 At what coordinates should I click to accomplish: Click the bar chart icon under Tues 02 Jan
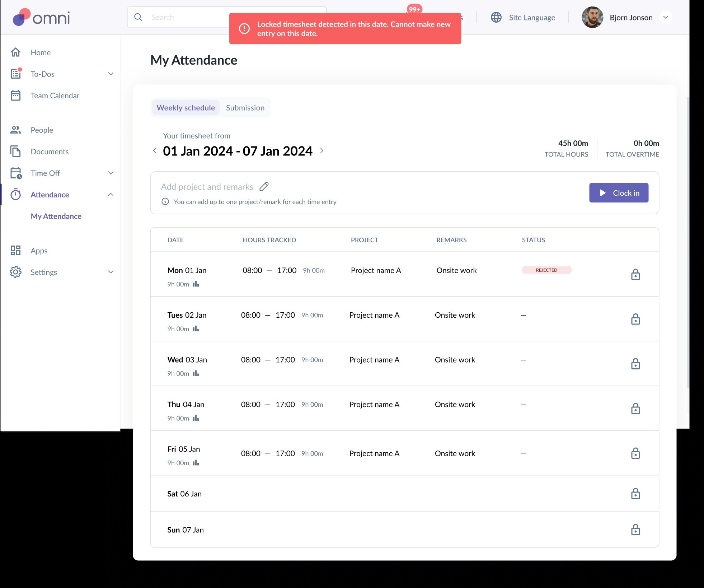point(196,329)
